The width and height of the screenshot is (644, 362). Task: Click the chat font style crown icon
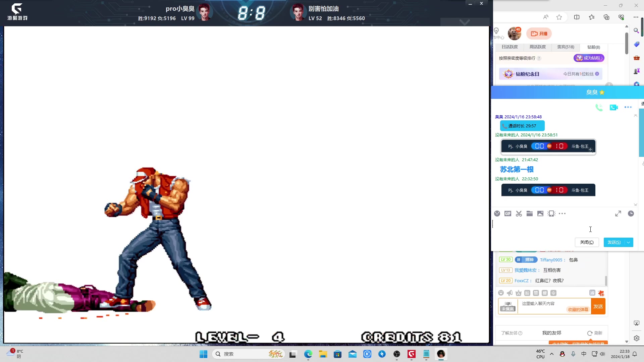click(518, 293)
